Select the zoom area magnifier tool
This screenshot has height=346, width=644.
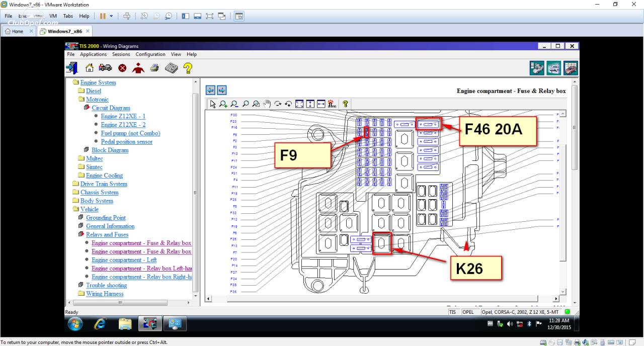tap(256, 104)
